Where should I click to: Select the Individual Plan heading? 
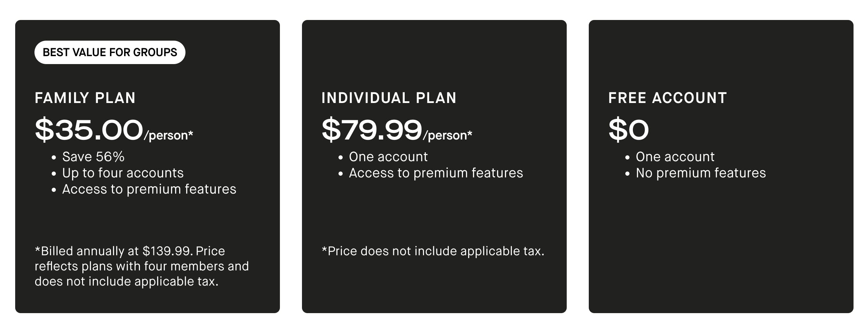coord(389,98)
